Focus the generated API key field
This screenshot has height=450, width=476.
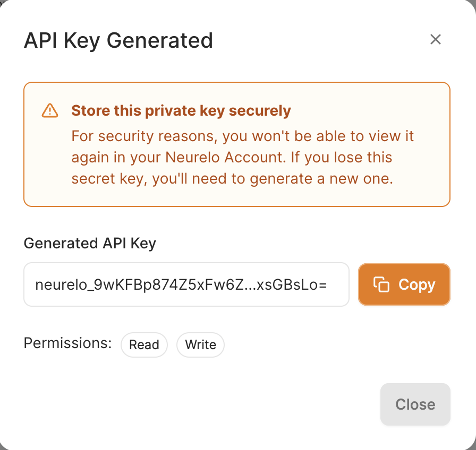186,284
